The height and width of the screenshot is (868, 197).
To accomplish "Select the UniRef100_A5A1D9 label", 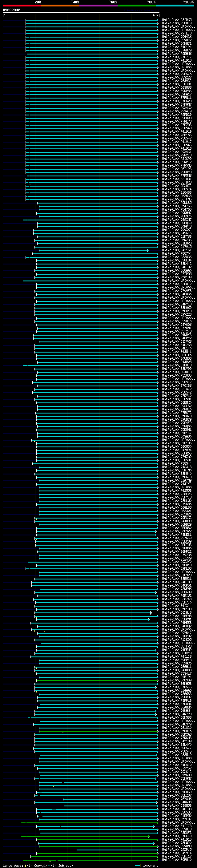I will tap(177, 277).
